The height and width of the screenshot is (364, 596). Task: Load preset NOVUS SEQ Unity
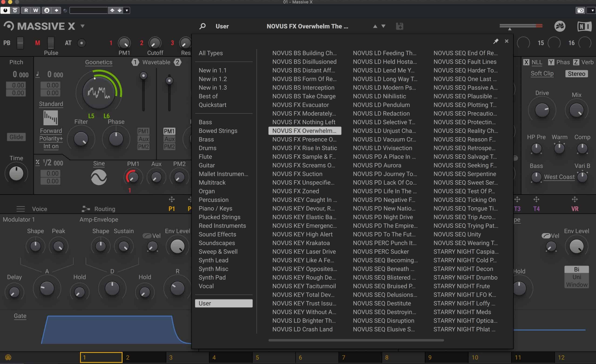[x=457, y=234]
